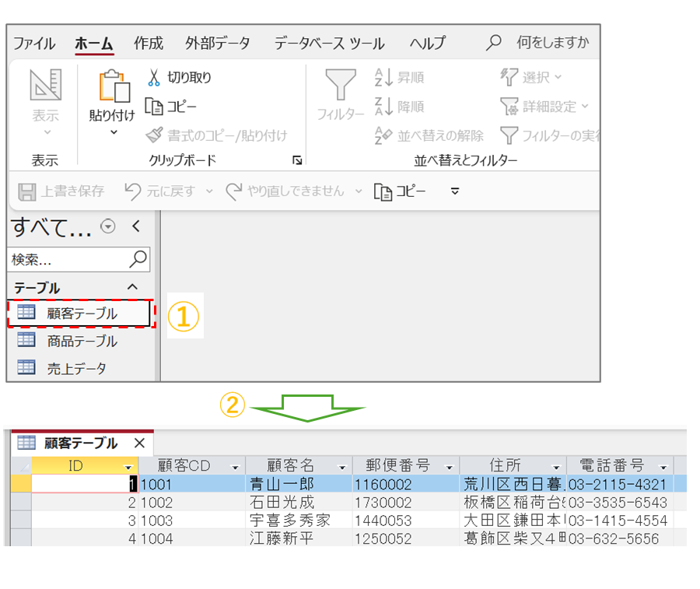The height and width of the screenshot is (589, 700).
Task: Close the 顧客テーブル tab
Action: click(139, 443)
